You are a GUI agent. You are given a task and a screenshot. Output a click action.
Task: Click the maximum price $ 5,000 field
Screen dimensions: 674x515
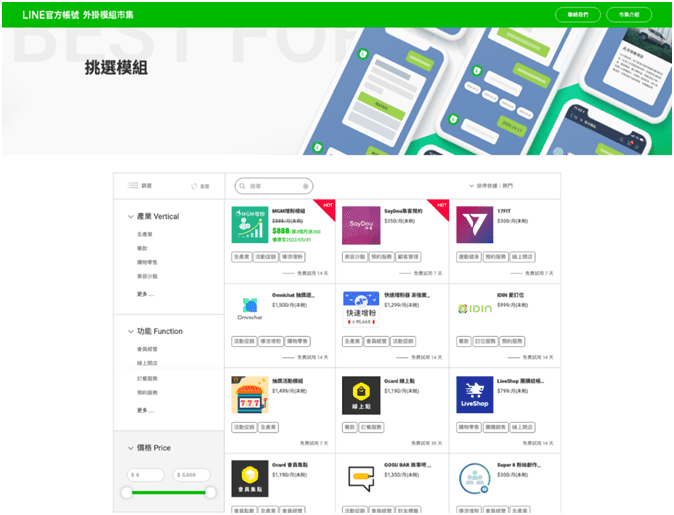tap(192, 475)
